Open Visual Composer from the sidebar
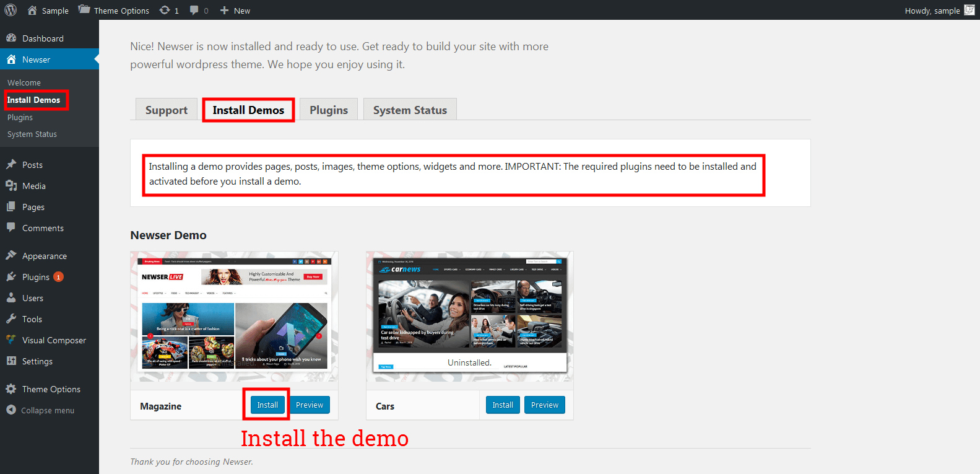This screenshot has width=980, height=474. (54, 340)
